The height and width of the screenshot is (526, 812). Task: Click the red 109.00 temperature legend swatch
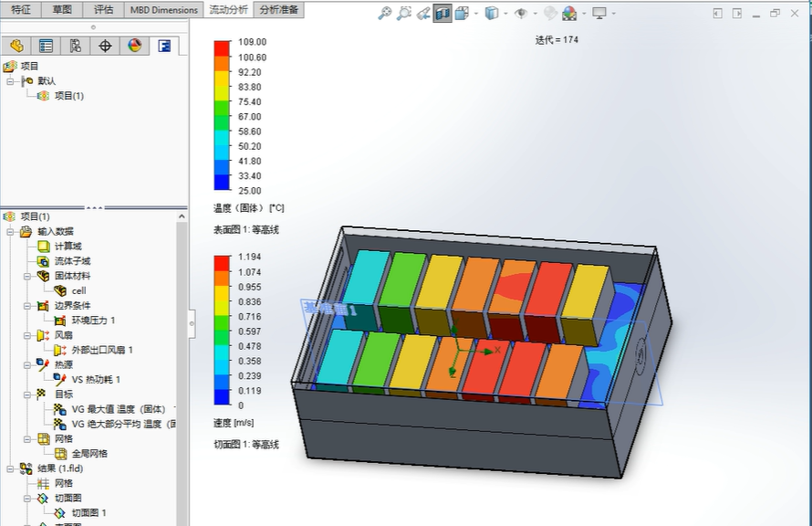click(222, 48)
